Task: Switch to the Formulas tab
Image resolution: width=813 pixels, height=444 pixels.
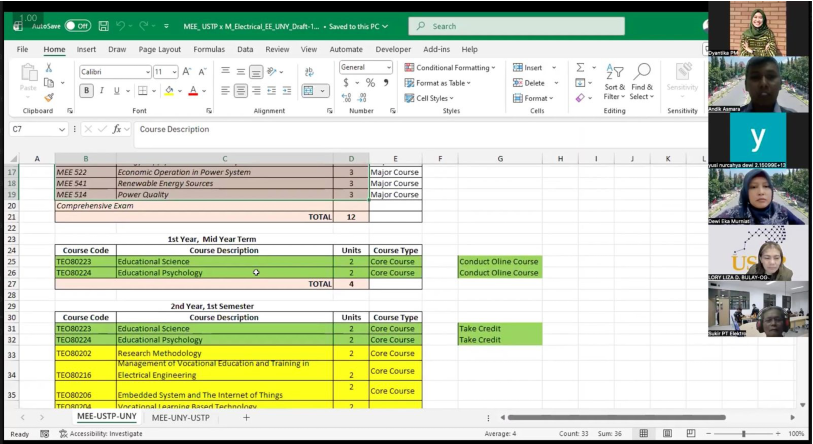Action: pos(209,49)
